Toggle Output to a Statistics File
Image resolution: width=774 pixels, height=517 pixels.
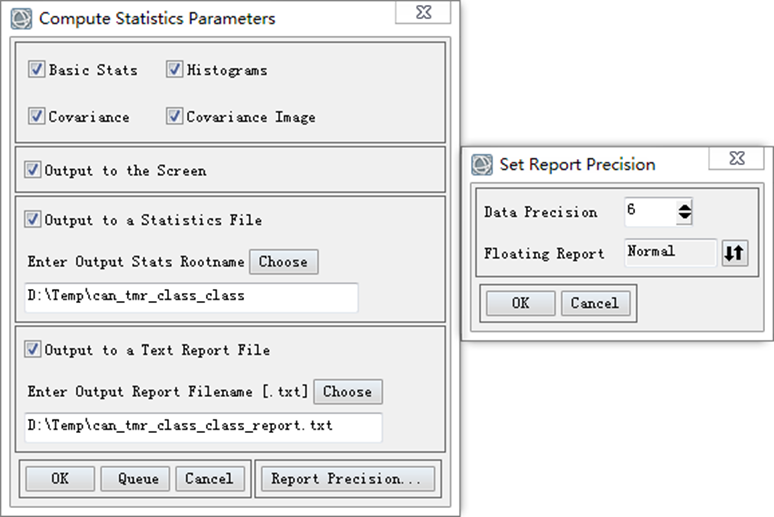(x=33, y=219)
